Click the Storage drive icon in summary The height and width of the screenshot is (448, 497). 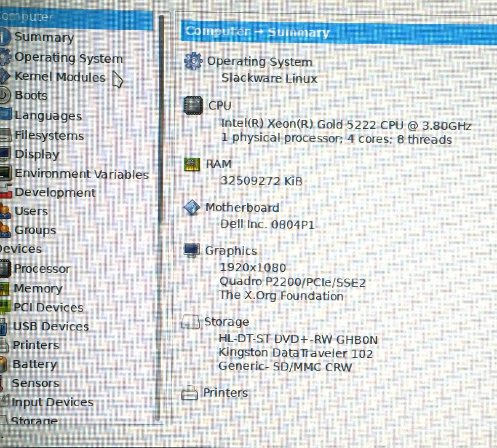(190, 322)
